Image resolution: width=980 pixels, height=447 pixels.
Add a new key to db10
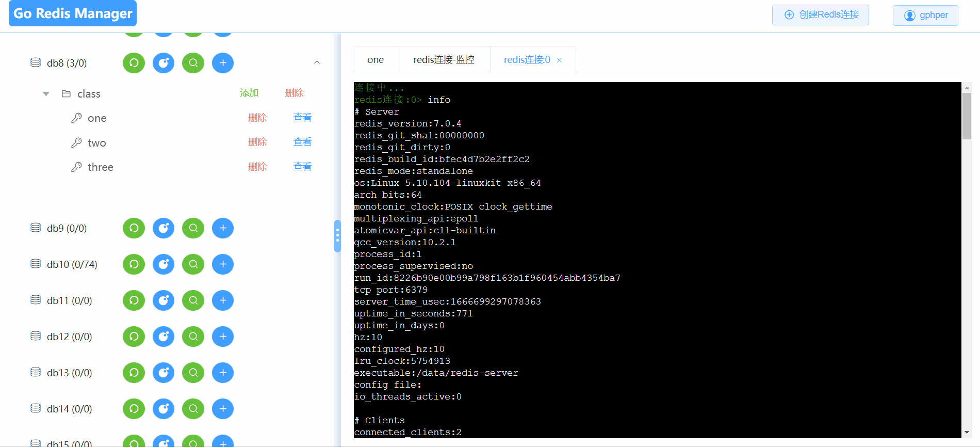pyautogui.click(x=223, y=264)
